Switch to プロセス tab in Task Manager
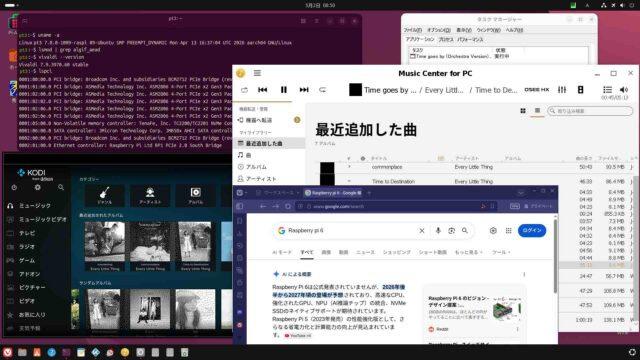The height and width of the screenshot is (360, 640). click(446, 40)
